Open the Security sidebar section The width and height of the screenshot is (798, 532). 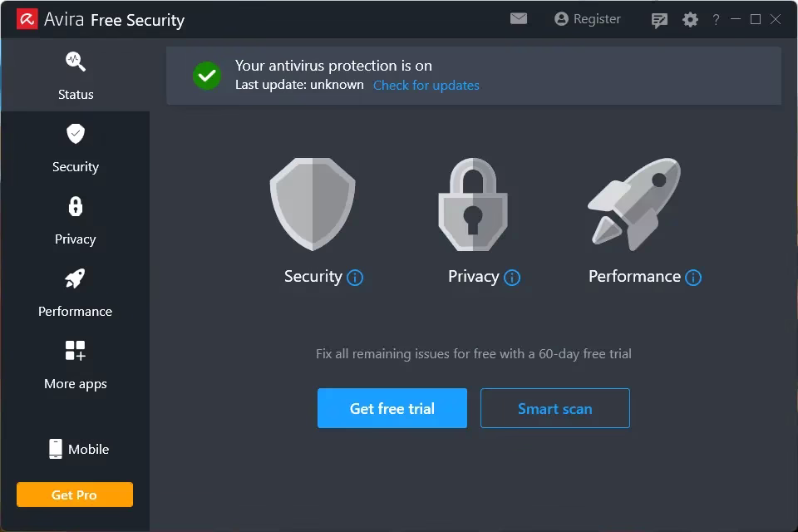76,148
